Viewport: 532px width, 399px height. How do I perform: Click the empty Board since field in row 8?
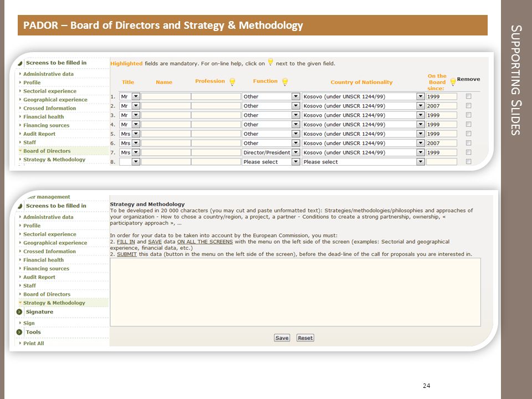[x=442, y=162]
